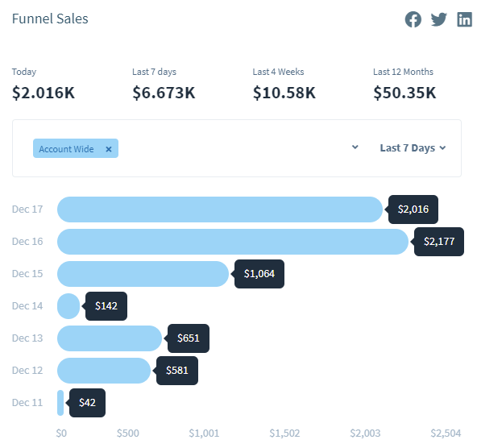Screen dimensions: 477x448
Task: Click the $2,177 value tooltip
Action: (438, 242)
